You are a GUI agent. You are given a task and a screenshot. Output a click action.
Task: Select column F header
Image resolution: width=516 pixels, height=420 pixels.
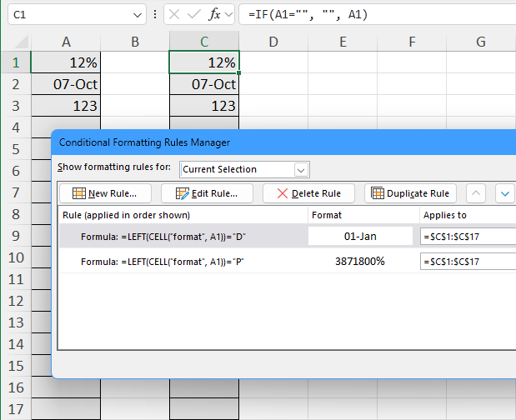[x=412, y=42]
